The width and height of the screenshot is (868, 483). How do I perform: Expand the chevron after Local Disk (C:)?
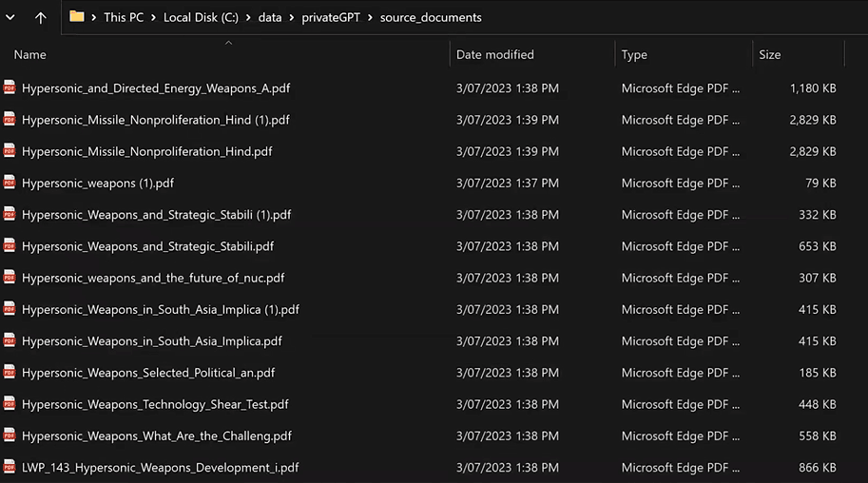tap(248, 18)
